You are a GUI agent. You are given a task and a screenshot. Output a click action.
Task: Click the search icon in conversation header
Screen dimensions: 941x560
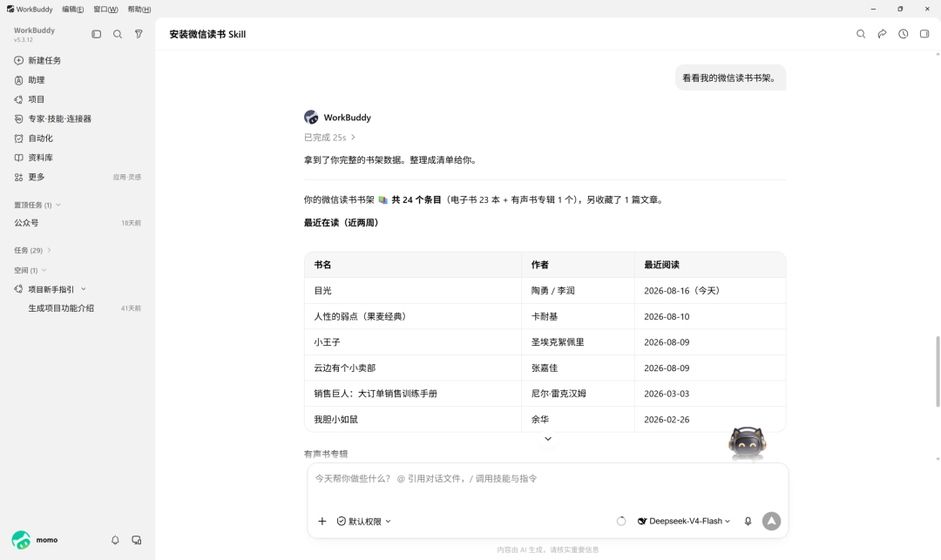861,34
